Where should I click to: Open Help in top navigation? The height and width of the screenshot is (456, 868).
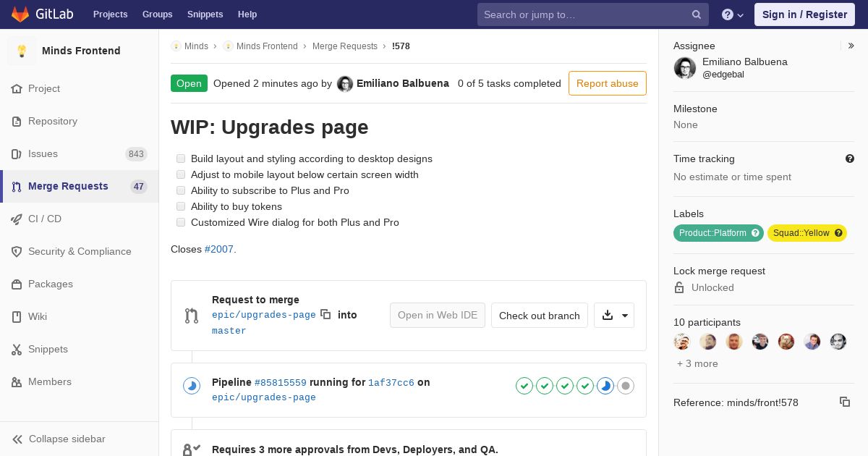tap(247, 14)
